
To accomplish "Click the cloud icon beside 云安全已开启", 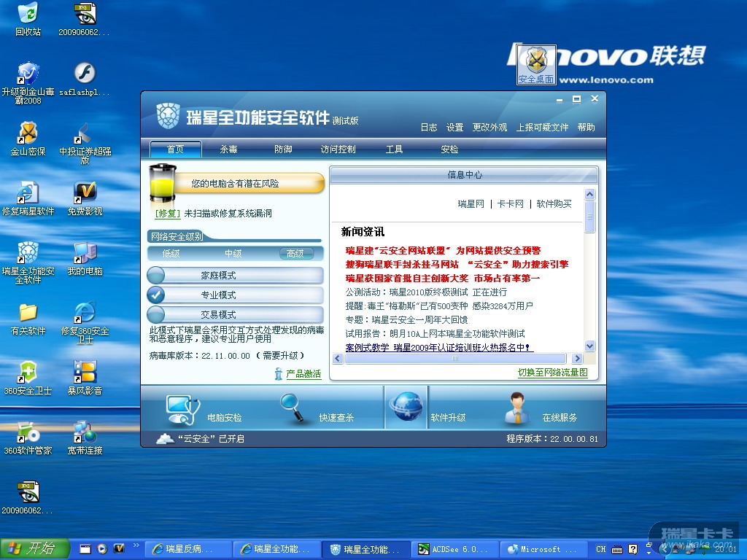I will coord(166,438).
